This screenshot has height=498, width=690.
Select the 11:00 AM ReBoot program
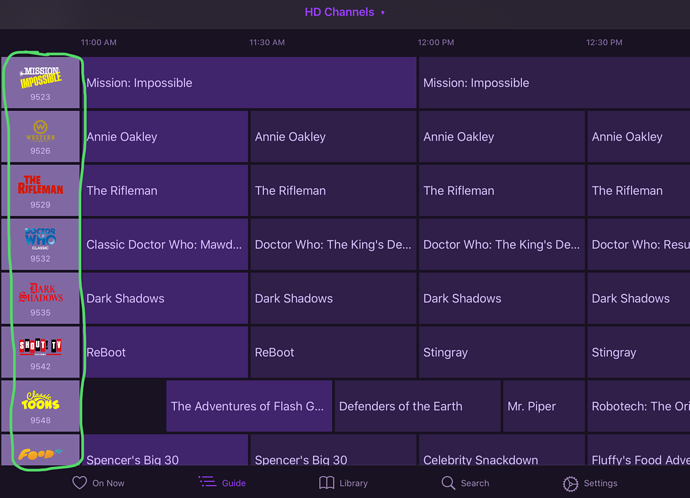pos(165,352)
